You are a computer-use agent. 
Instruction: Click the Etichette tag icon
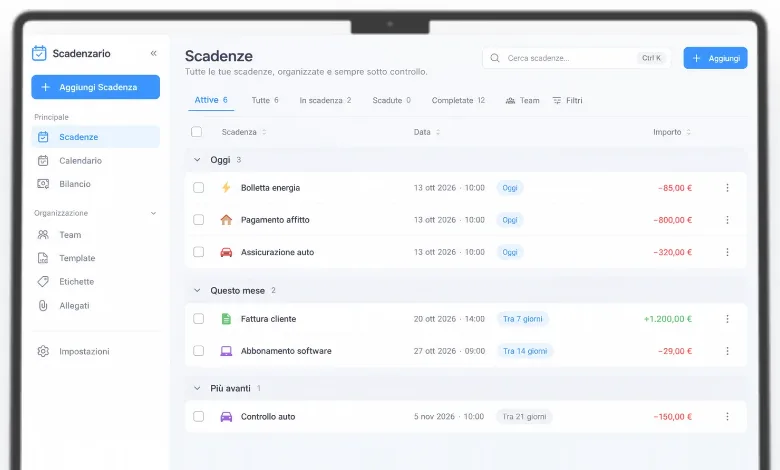coord(43,282)
